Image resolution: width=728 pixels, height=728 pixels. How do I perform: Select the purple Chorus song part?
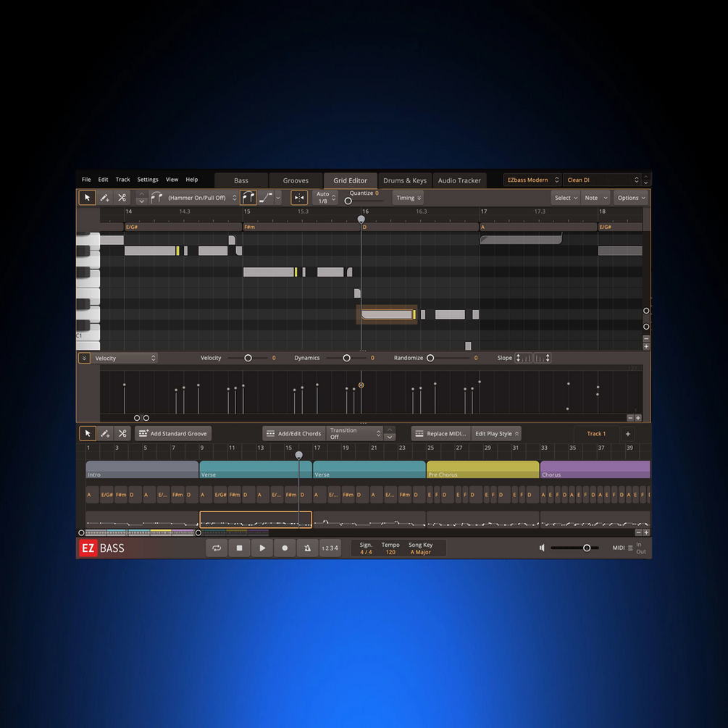coord(595,469)
